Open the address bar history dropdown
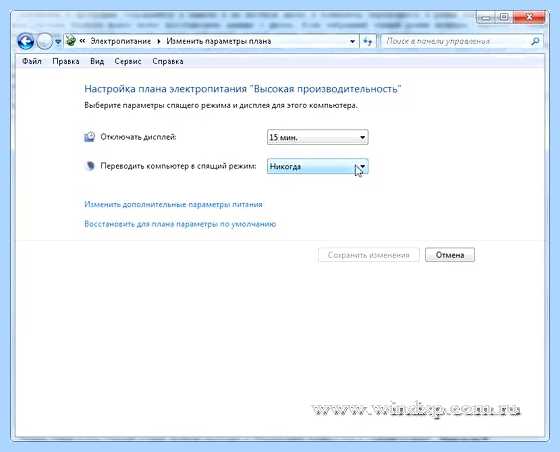The height and width of the screenshot is (452, 560). 352,41
